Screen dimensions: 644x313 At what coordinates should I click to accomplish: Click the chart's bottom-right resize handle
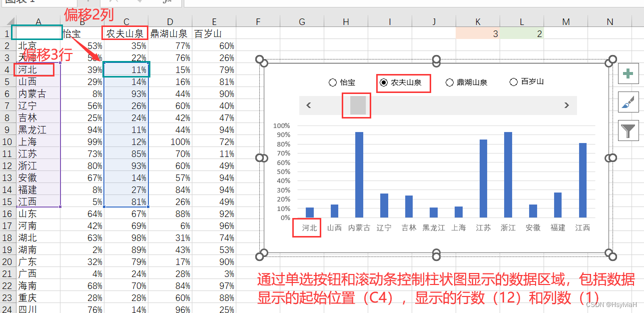[610, 254]
